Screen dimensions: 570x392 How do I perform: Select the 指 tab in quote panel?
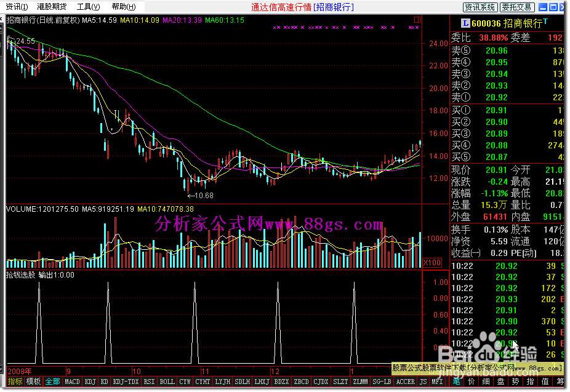point(531,382)
